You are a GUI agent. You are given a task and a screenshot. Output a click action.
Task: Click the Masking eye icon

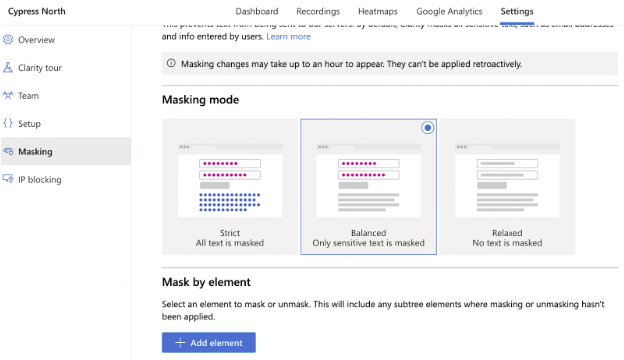[8, 151]
